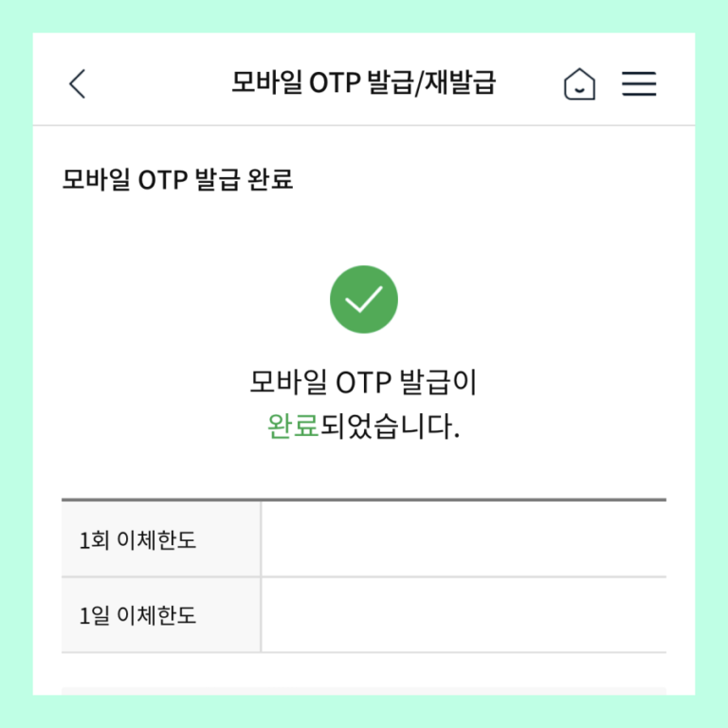Select the 1일 이체한도 label cell
Viewport: 728px width, 728px height.
(x=160, y=615)
